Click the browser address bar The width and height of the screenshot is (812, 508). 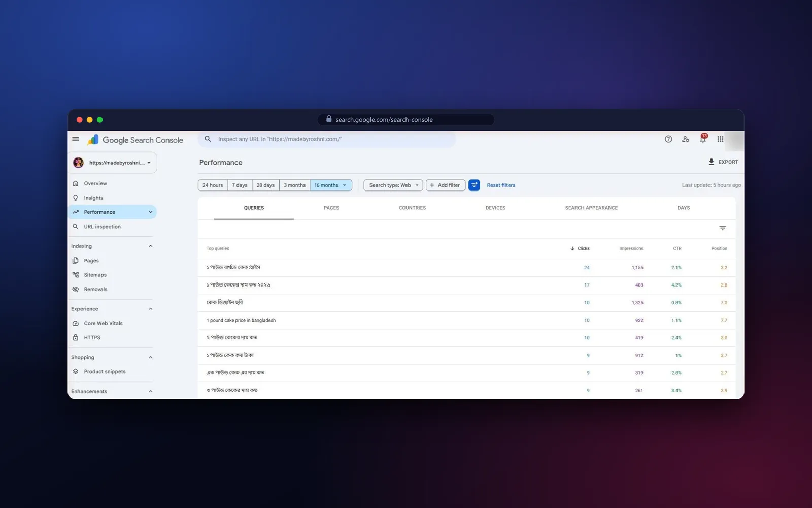click(x=406, y=120)
